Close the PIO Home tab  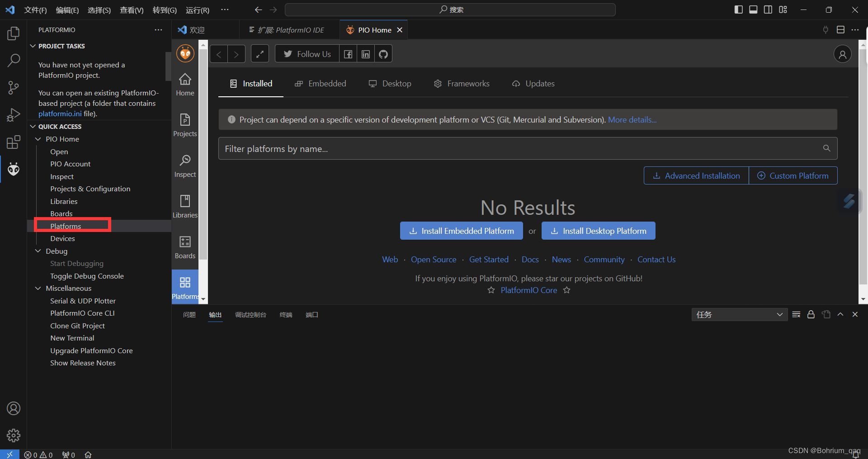400,30
